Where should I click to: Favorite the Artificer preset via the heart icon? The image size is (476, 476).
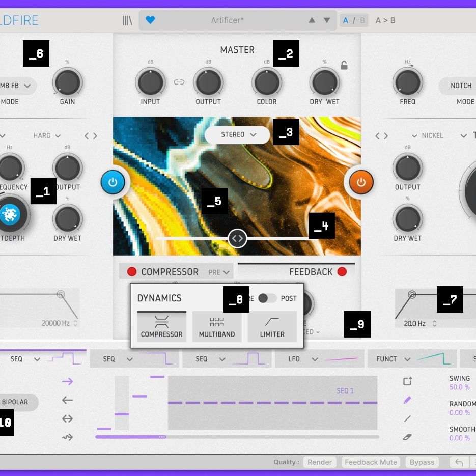[151, 20]
